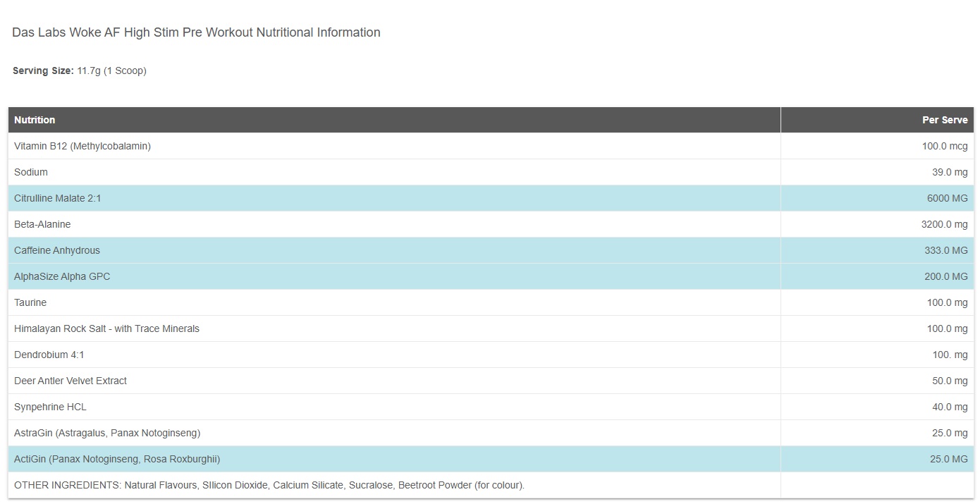Select 'Himalayan Rock Salt - with Trace Minerals'
980x504 pixels.
pos(106,328)
